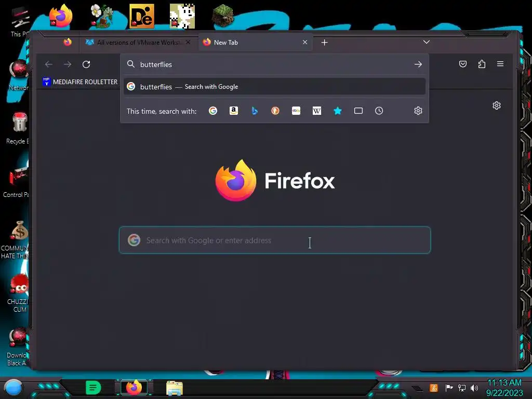Search history via clock icon
Screen dimensions: 532x399
(x=379, y=111)
